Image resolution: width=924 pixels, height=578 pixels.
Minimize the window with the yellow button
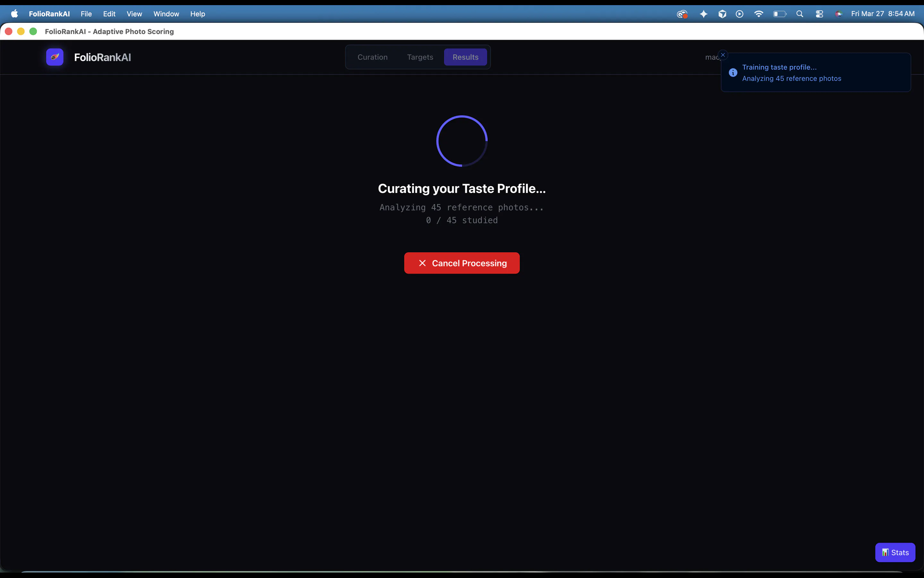point(21,31)
